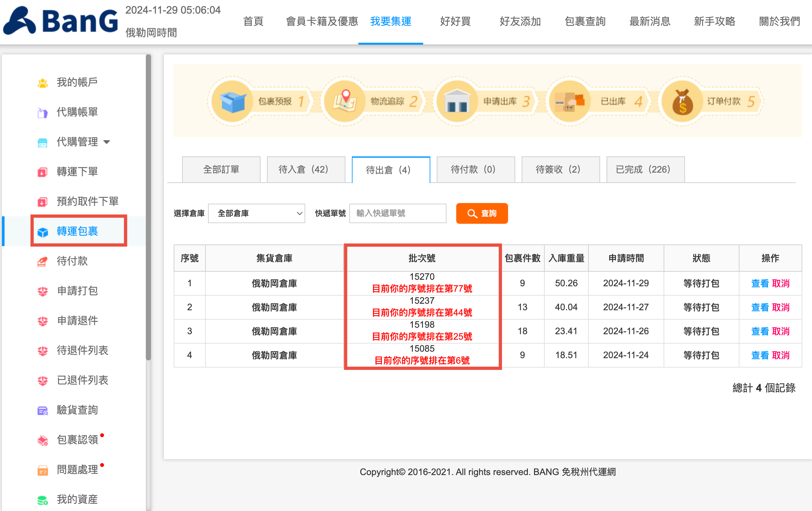
Task: Click the 轉運包裹 blue box icon
Action: (42, 232)
